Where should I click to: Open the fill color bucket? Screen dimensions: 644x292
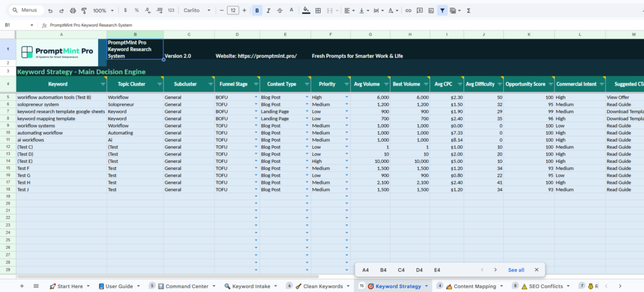pos(306,10)
